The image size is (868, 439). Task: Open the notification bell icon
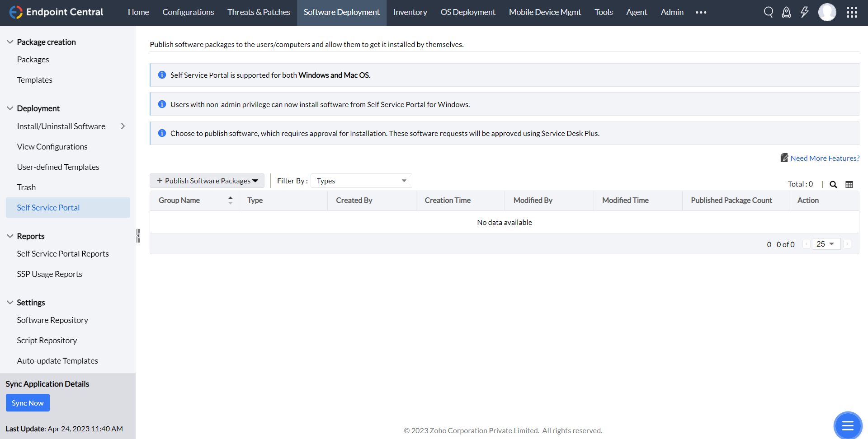point(786,12)
